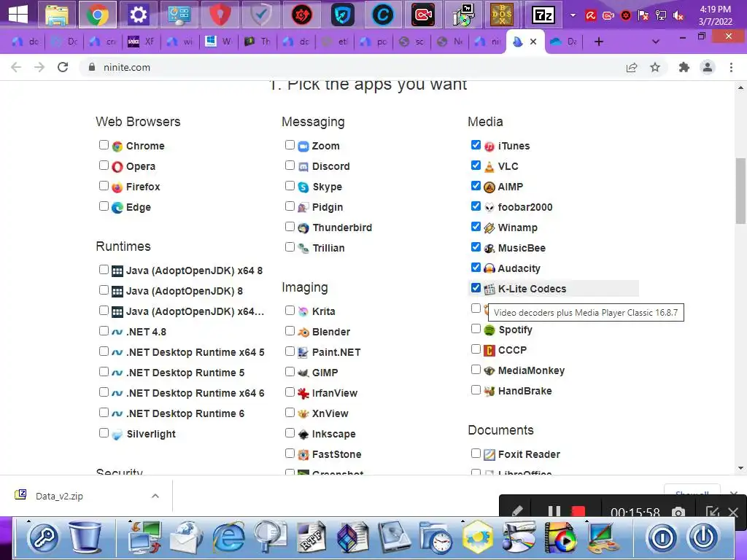
Task: Click the IrfanView red icon
Action: tap(303, 393)
